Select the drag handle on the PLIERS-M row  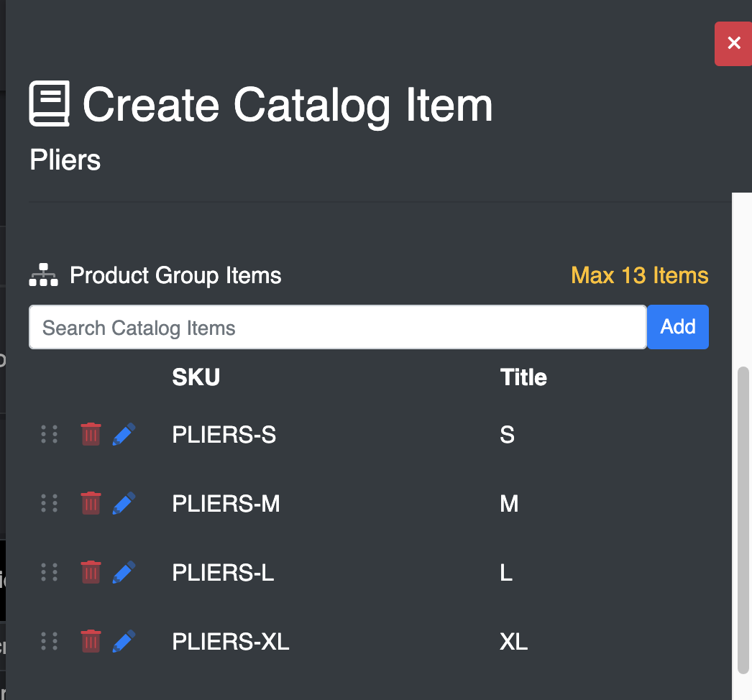[49, 503]
